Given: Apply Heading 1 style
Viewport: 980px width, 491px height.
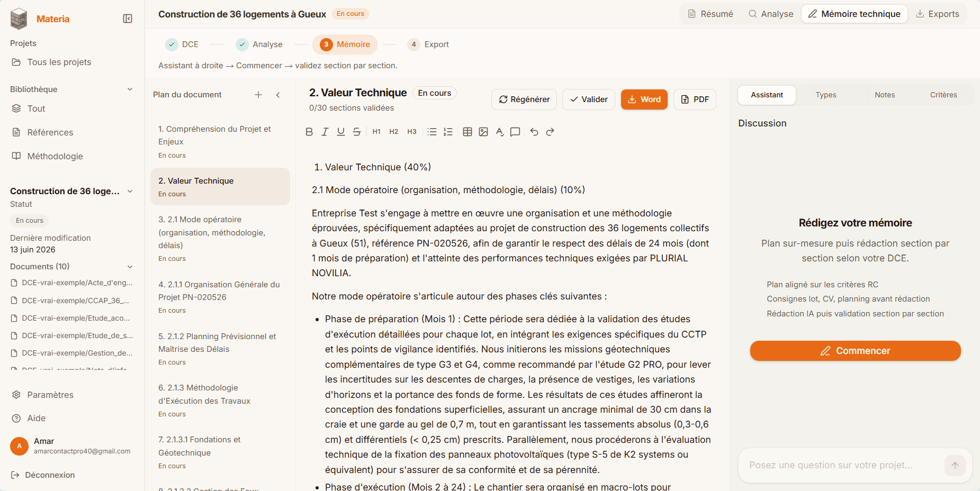Looking at the screenshot, I should pos(376,132).
